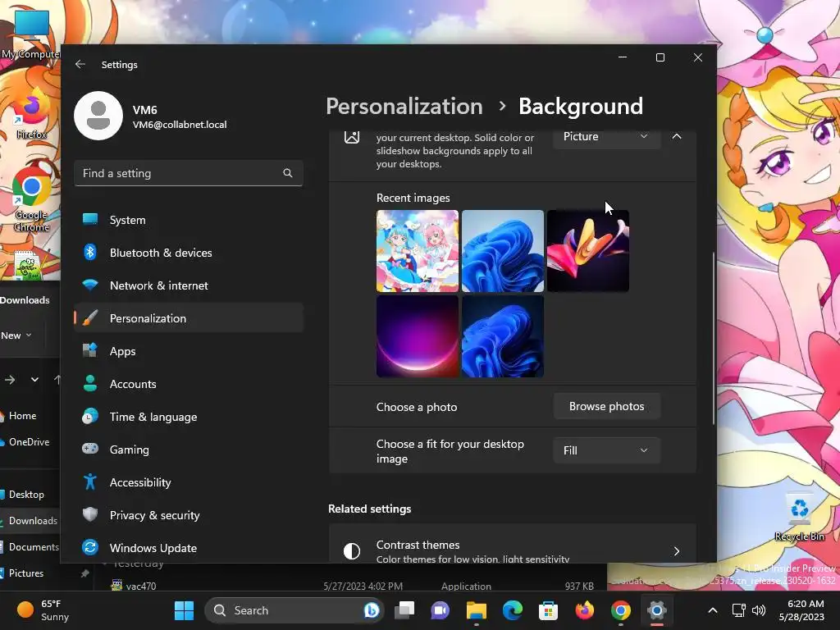This screenshot has width=840, height=630.
Task: Select the purple glow sphere wallpaper
Action: 418,336
